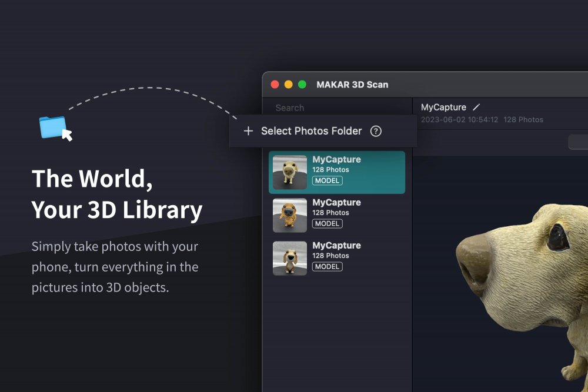
Task: Click the plus icon to add photos
Action: click(248, 131)
